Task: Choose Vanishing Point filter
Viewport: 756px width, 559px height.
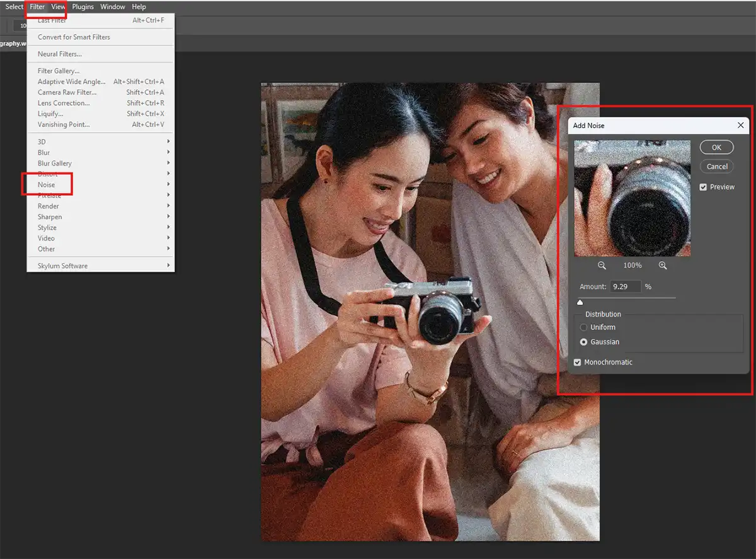Action: [x=101, y=125]
